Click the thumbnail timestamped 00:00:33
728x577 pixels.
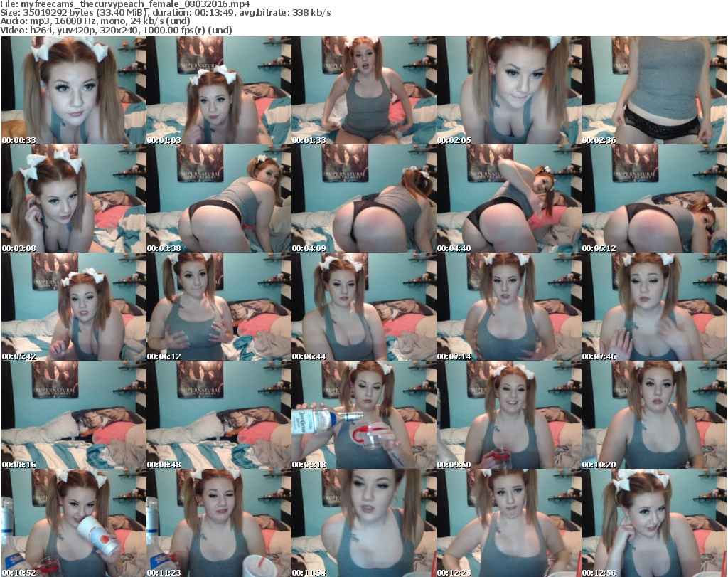73,91
